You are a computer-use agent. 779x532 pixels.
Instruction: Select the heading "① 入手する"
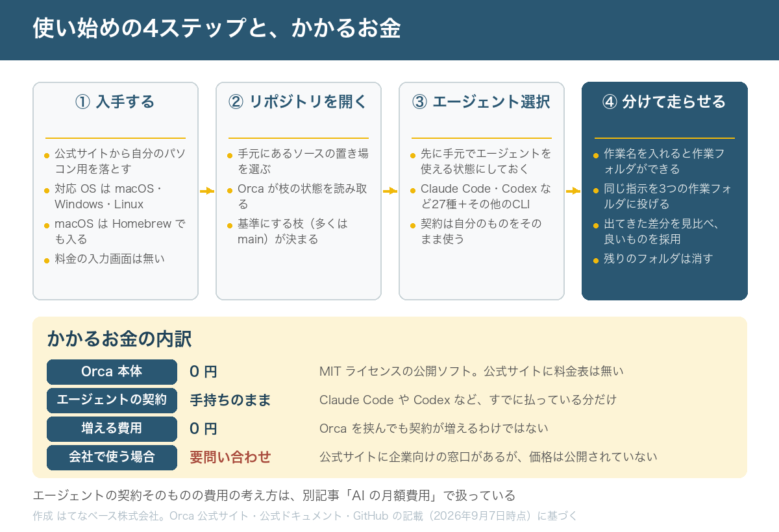[115, 102]
